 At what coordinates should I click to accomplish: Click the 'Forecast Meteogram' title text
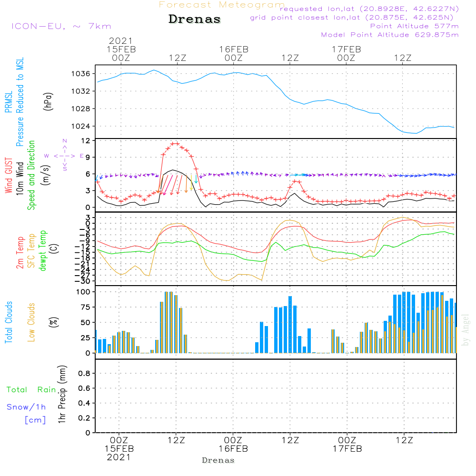(221, 5)
